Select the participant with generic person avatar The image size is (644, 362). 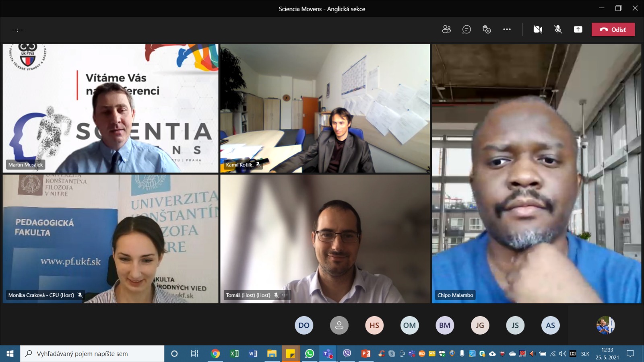tap(339, 325)
